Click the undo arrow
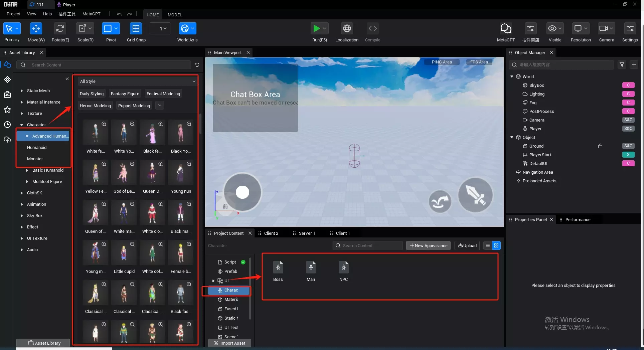The width and height of the screenshot is (644, 350). (119, 14)
